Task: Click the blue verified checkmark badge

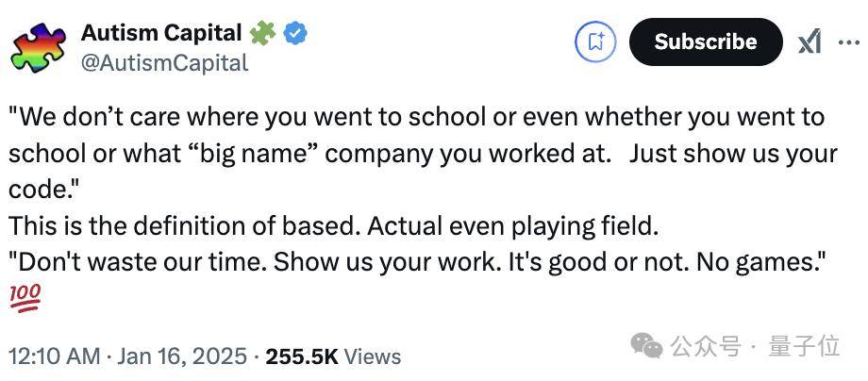Action: pos(295,34)
